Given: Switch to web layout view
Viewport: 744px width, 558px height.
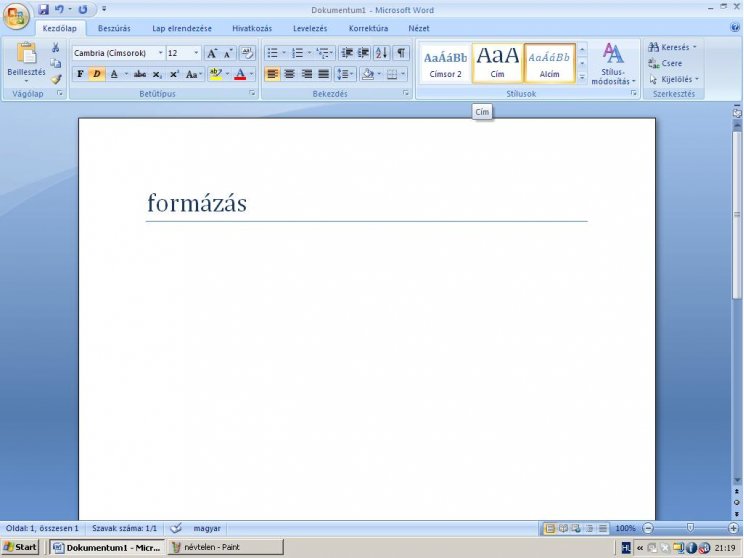Looking at the screenshot, I should coord(576,528).
